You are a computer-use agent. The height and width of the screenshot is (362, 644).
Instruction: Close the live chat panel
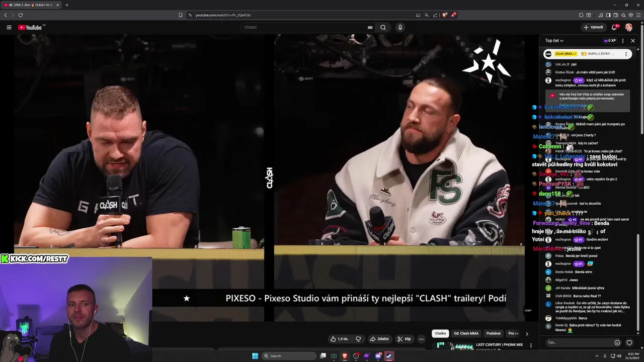633,41
